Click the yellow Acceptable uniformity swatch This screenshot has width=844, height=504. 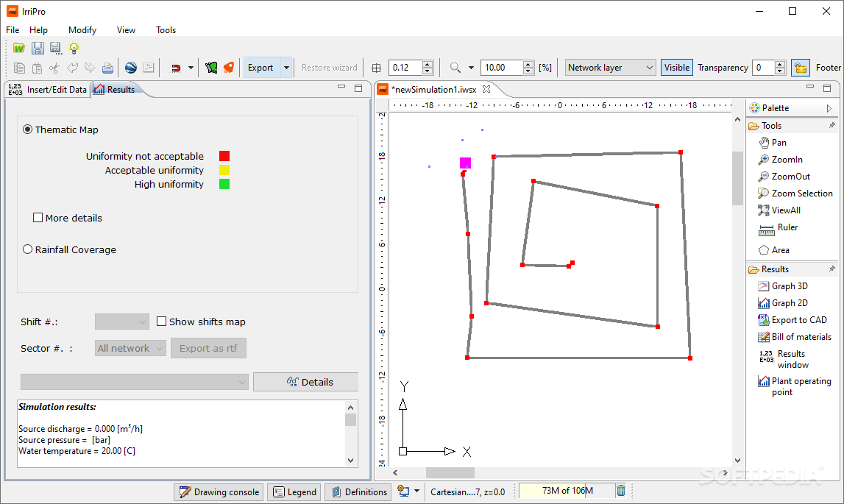pos(224,170)
